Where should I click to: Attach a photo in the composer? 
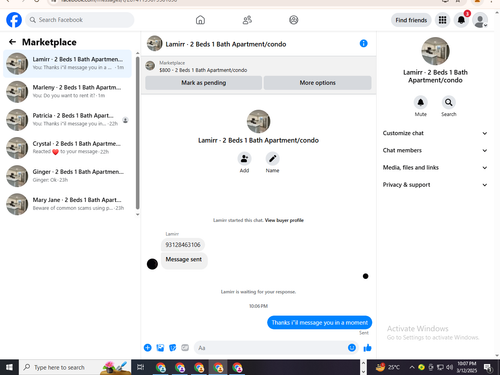click(x=160, y=348)
